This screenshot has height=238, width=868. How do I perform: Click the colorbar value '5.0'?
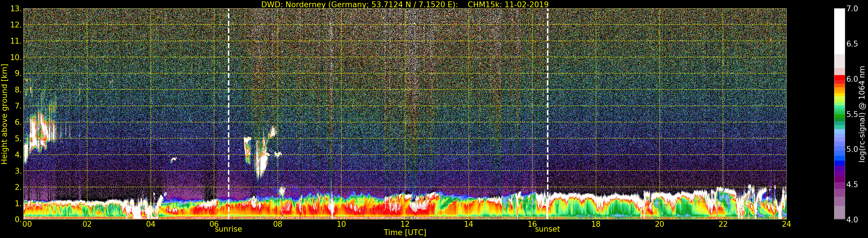pos(852,149)
